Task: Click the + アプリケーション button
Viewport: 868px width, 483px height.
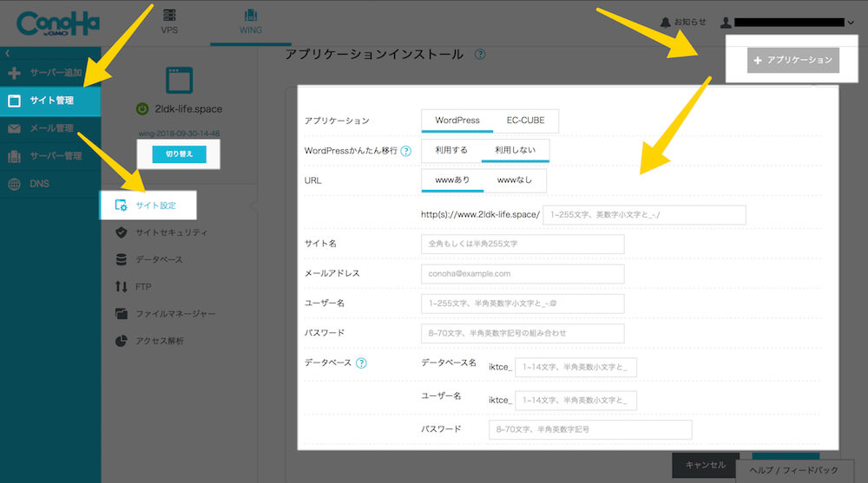Action: [x=792, y=60]
